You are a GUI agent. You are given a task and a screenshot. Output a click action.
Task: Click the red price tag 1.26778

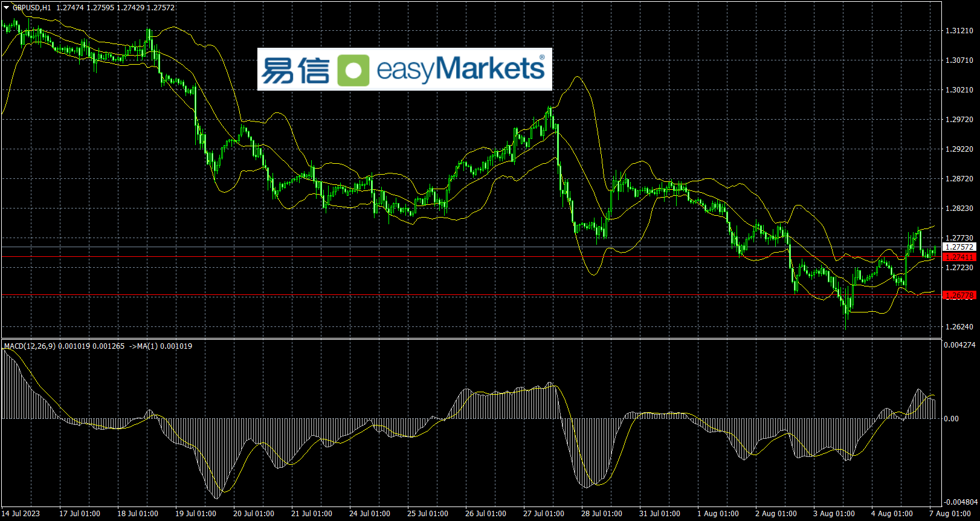959,296
